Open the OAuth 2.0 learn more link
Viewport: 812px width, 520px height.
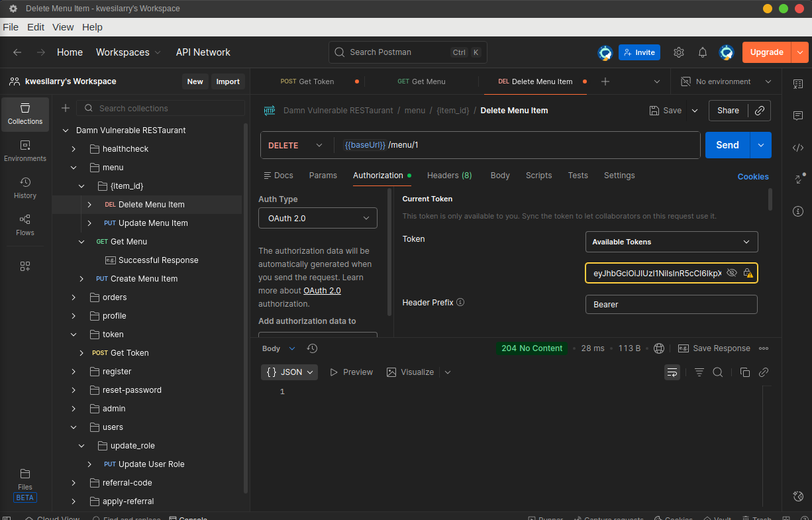322,291
